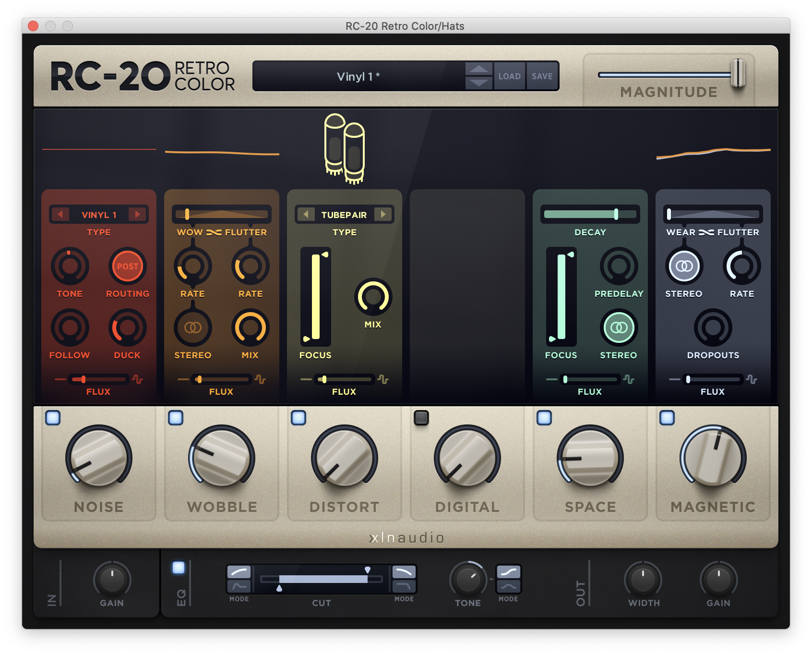This screenshot has height=655, width=812.
Task: Click the Wear/Flutter balance slider in Magnetic
Action: [713, 214]
